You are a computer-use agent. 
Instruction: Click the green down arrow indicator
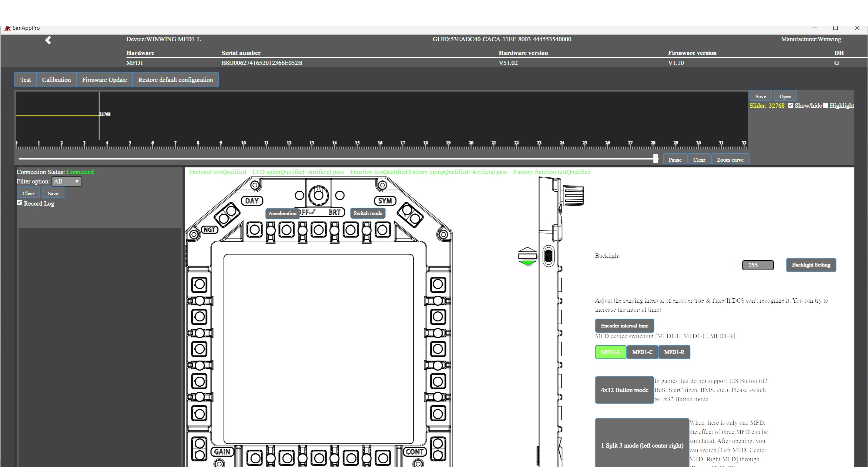click(527, 263)
